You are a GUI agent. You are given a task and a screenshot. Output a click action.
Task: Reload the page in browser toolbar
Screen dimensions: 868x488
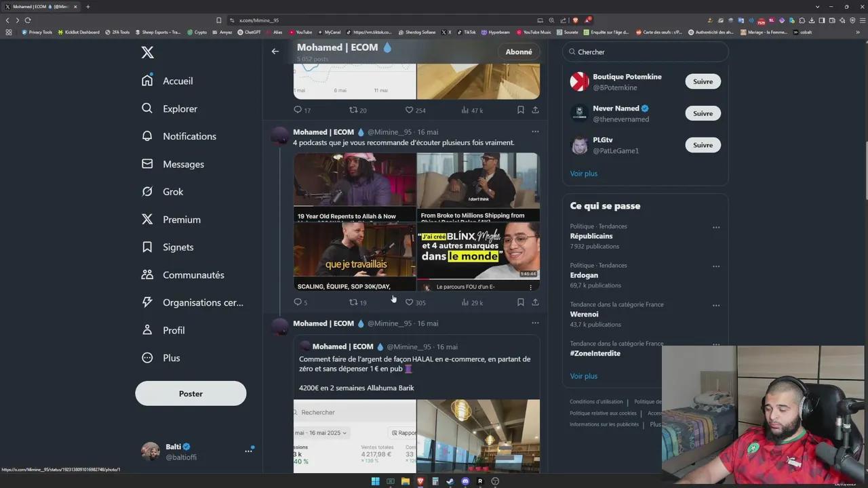coord(28,20)
